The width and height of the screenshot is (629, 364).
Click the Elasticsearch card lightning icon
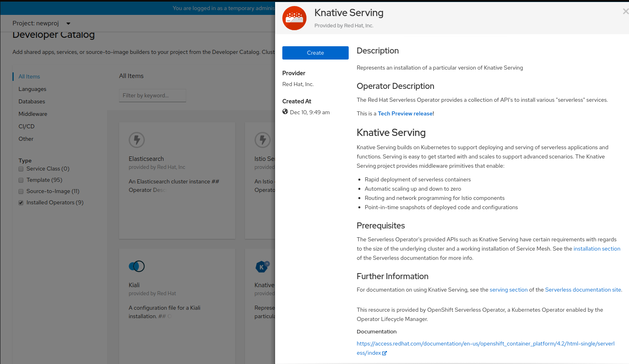[137, 140]
